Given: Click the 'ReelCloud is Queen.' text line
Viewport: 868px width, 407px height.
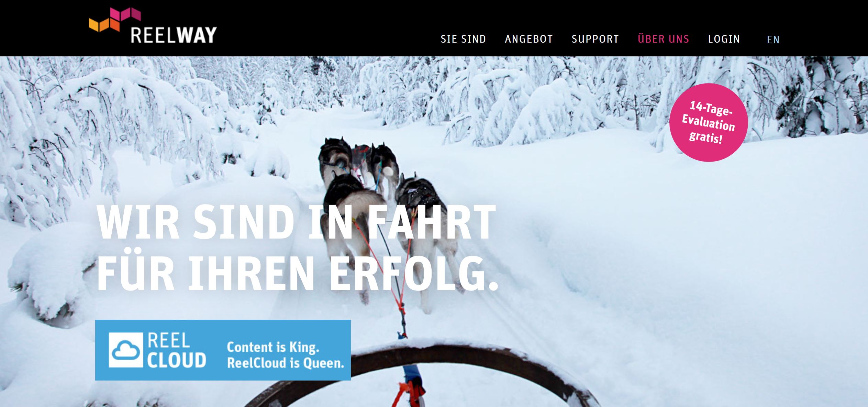Looking at the screenshot, I should (286, 363).
